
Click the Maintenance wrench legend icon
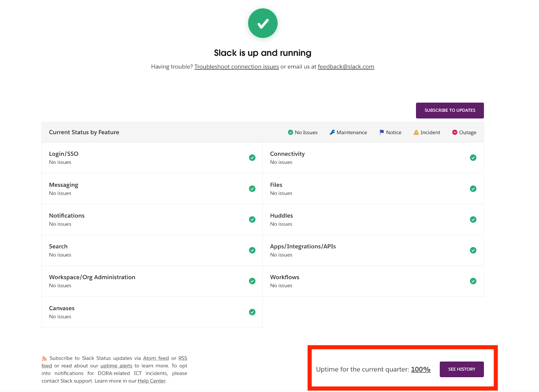point(332,132)
